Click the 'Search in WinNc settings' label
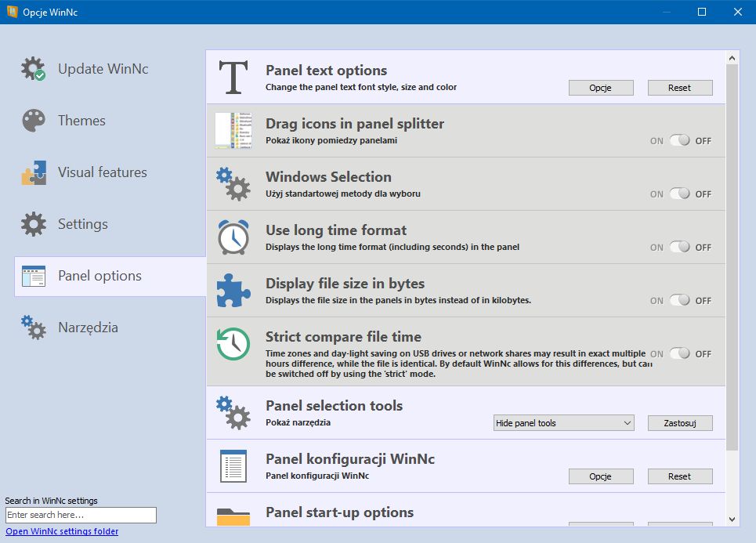Viewport: 756px width, 543px height. coord(51,501)
